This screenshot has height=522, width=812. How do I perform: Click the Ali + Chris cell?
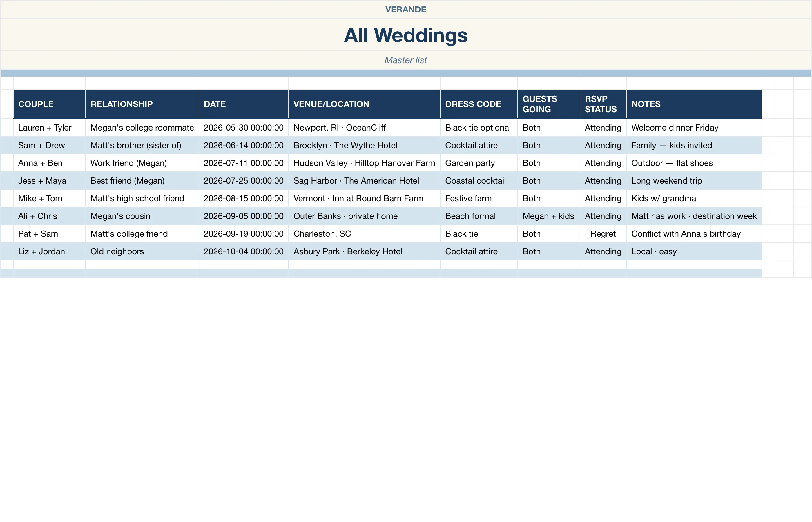coord(50,216)
